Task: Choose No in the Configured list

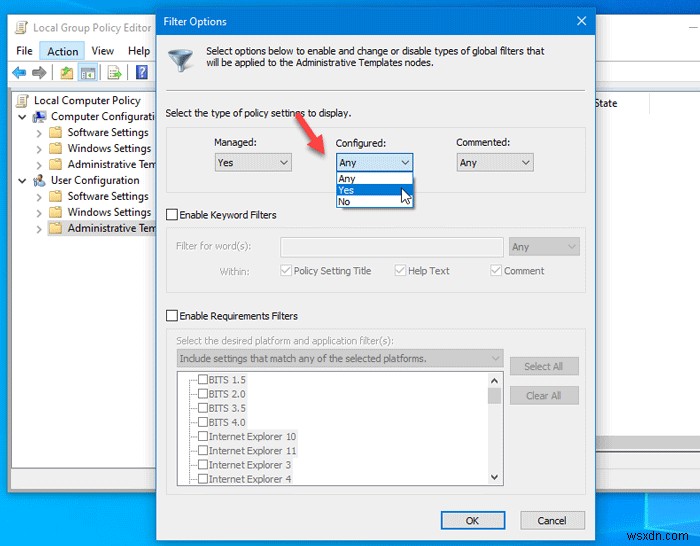Action: point(374,202)
